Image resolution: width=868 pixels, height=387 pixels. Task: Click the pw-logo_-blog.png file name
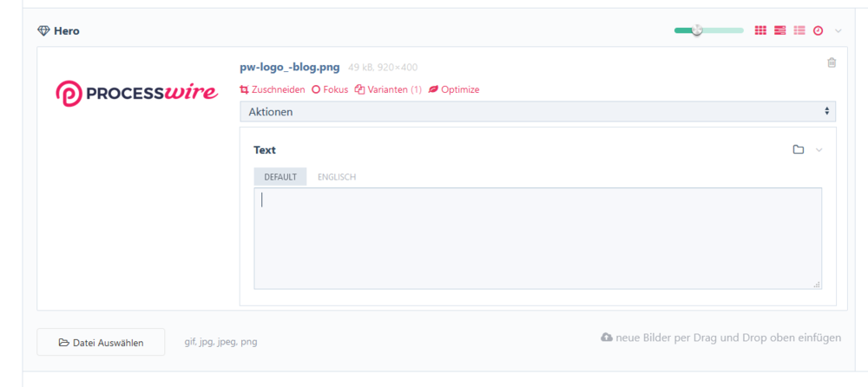290,68
